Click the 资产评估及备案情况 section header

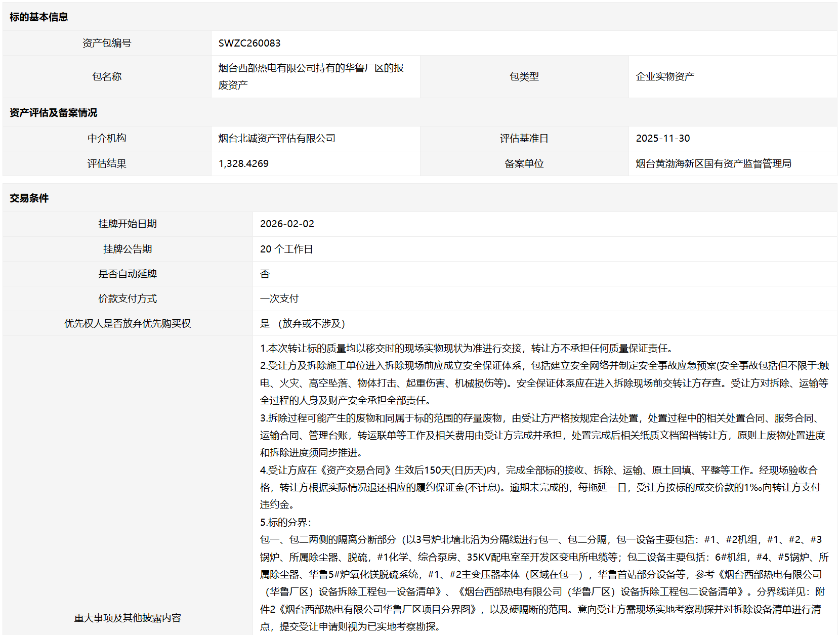coord(53,113)
